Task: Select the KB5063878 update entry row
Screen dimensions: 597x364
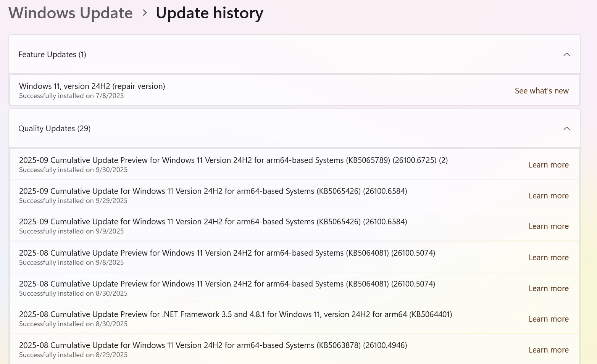Action: tap(213, 345)
